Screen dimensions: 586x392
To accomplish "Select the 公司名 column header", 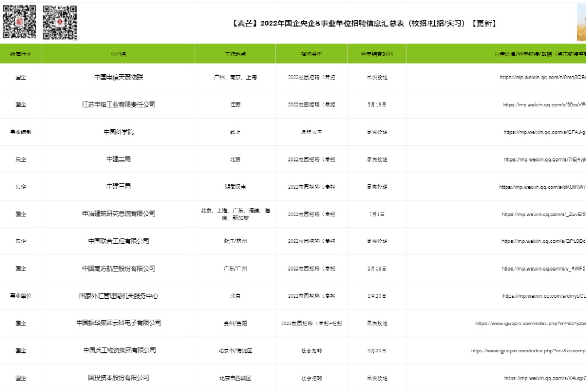I will 118,54.
